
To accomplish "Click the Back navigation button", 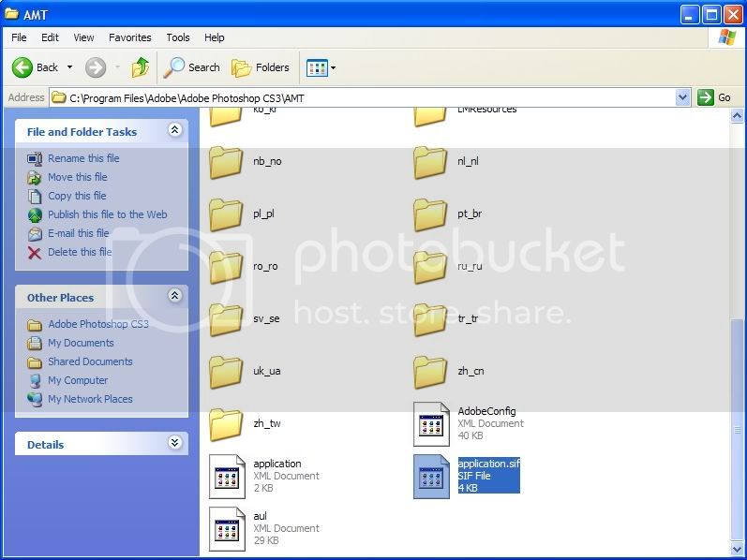I will point(36,67).
